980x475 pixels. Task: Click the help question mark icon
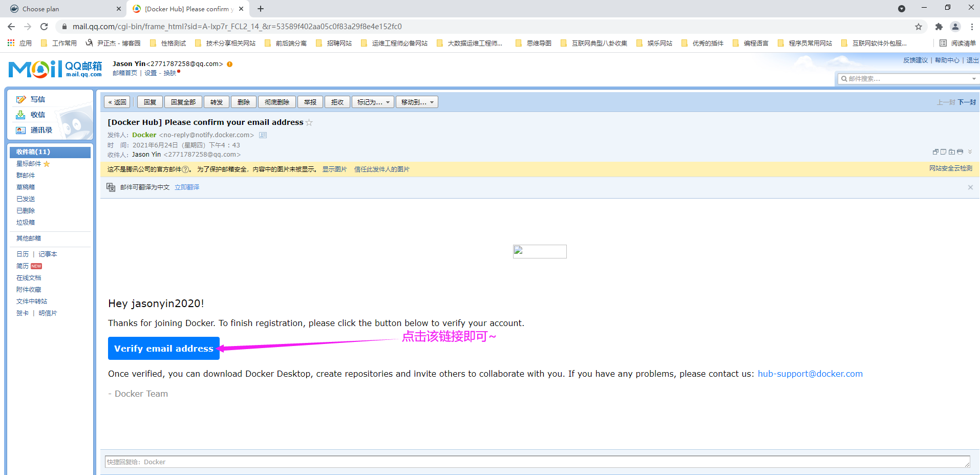click(x=186, y=169)
